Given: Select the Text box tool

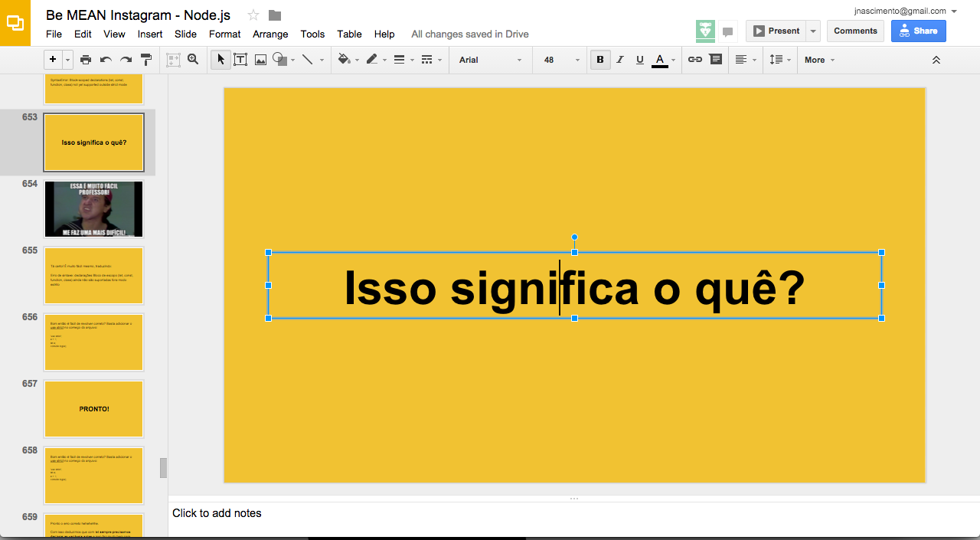Looking at the screenshot, I should coord(240,60).
